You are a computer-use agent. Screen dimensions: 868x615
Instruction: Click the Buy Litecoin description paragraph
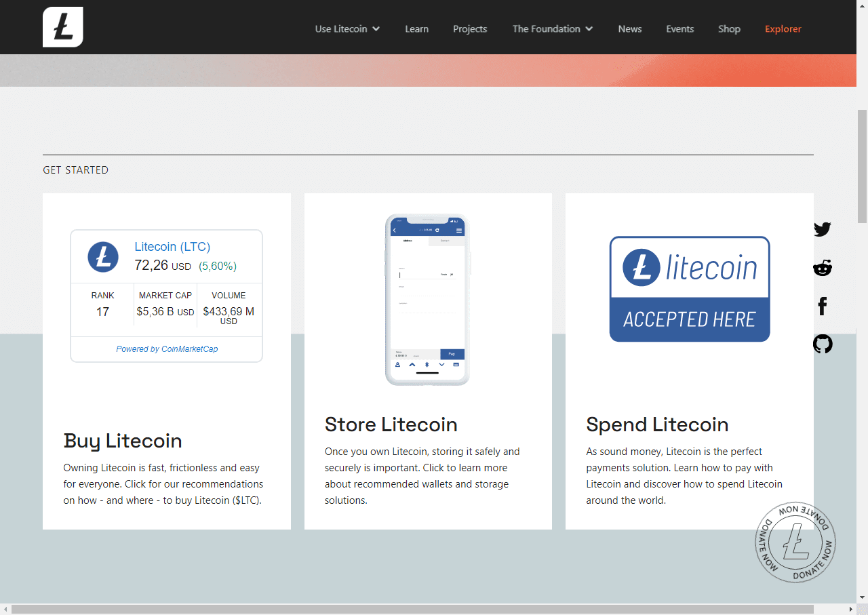point(163,484)
